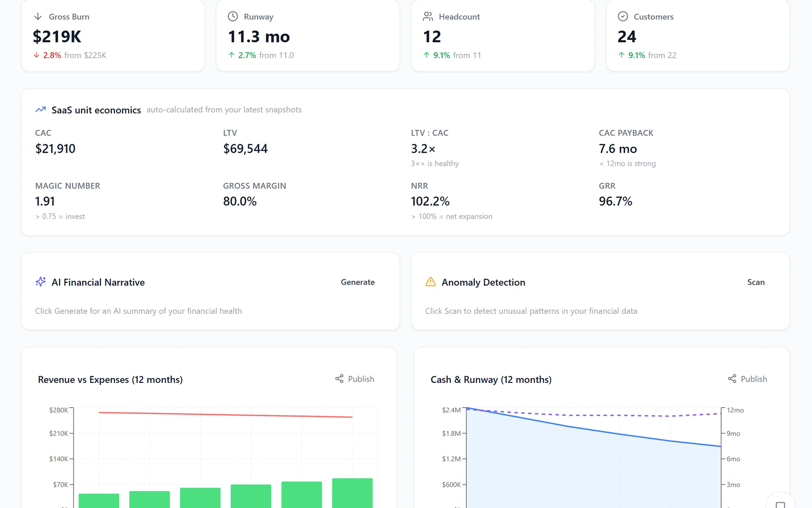This screenshot has width=812, height=508.
Task: Scan for anomalies in financial data
Action: click(756, 282)
